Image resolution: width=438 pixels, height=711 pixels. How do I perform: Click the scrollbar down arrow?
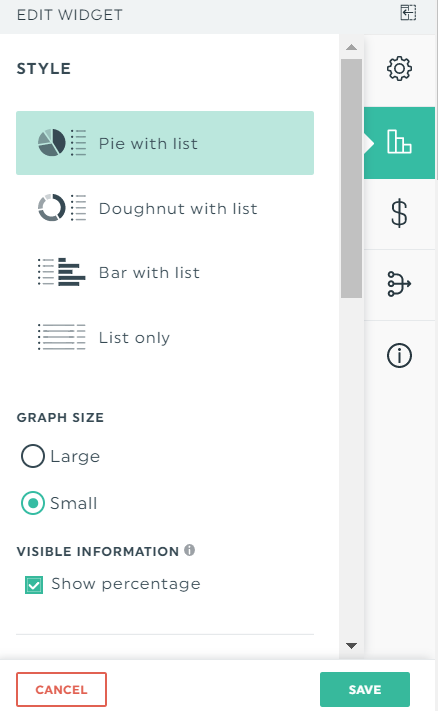coord(351,646)
